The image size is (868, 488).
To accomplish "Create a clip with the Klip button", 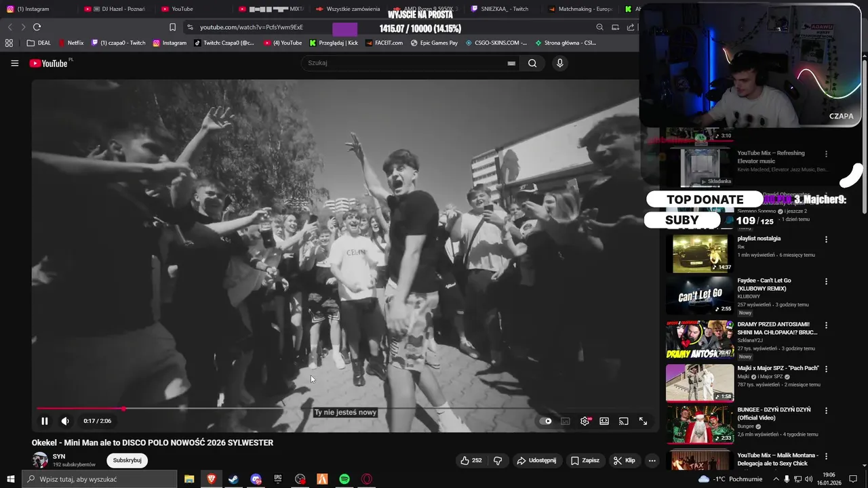I will tap(625, 460).
